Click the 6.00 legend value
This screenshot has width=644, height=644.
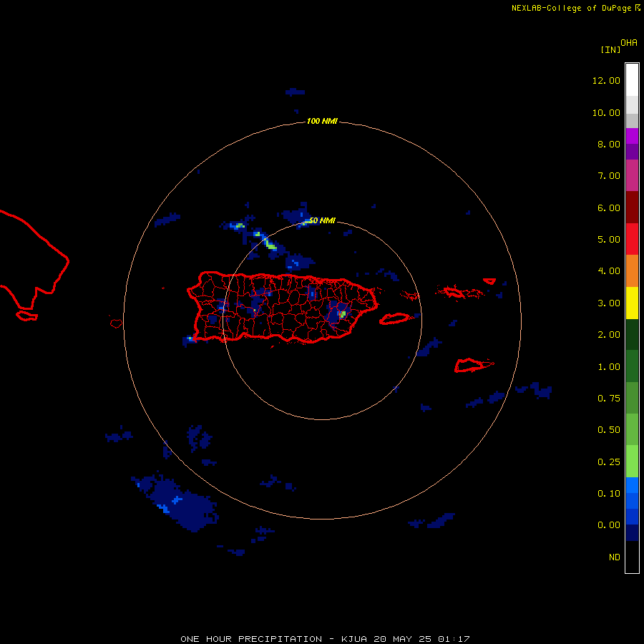pyautogui.click(x=609, y=208)
